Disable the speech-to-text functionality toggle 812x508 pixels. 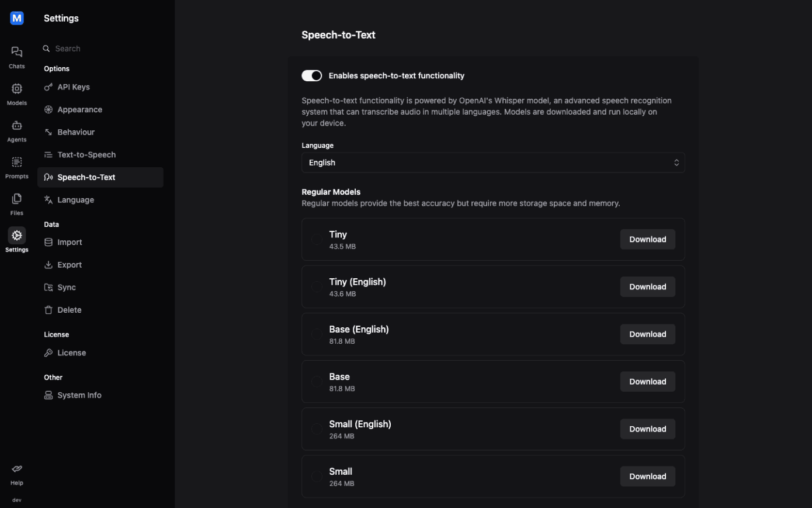click(x=312, y=75)
